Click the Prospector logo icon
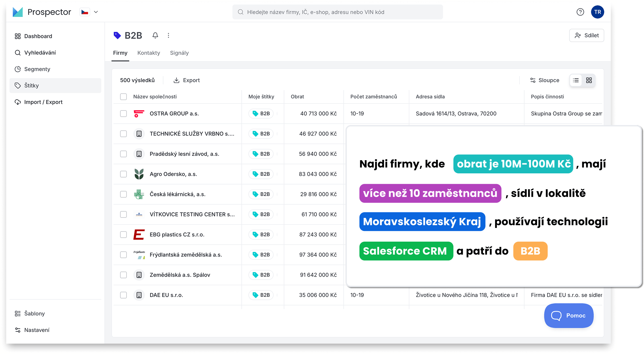The width and height of the screenshot is (644, 354). tap(18, 12)
